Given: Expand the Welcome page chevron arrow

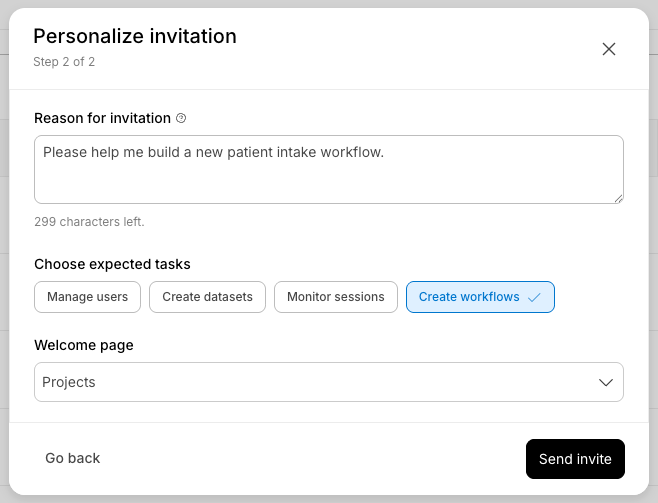Looking at the screenshot, I should (x=606, y=383).
